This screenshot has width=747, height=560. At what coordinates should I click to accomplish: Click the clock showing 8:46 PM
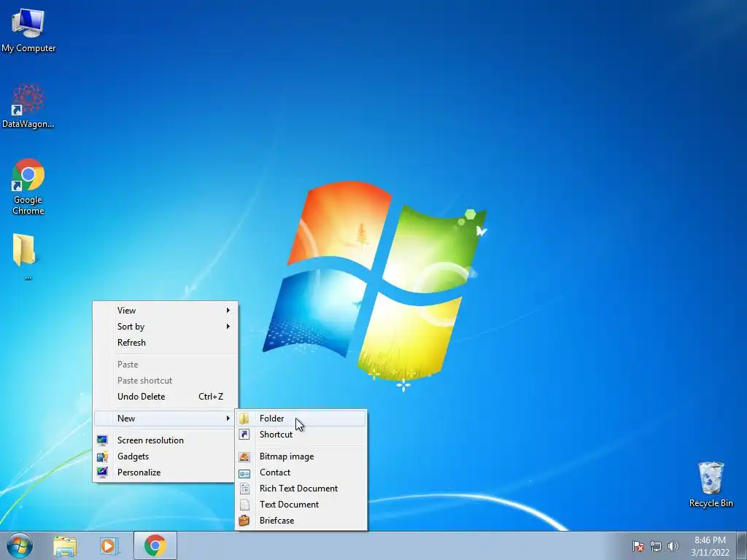[x=710, y=546]
